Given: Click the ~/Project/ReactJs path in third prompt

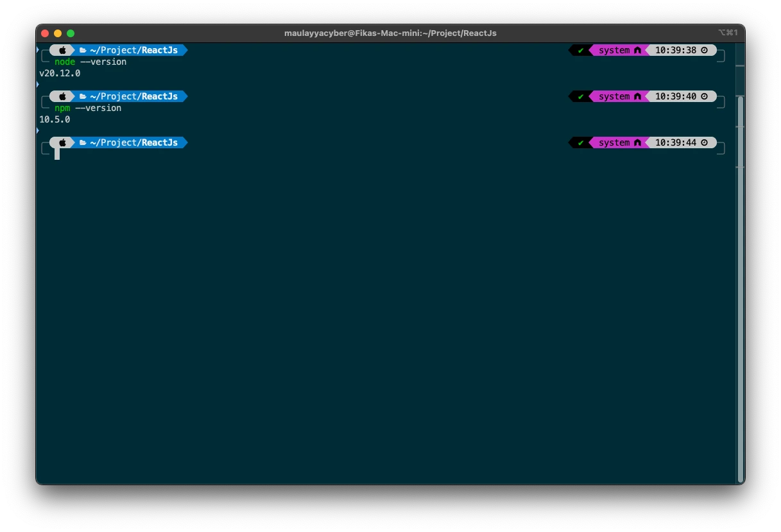Looking at the screenshot, I should (133, 142).
